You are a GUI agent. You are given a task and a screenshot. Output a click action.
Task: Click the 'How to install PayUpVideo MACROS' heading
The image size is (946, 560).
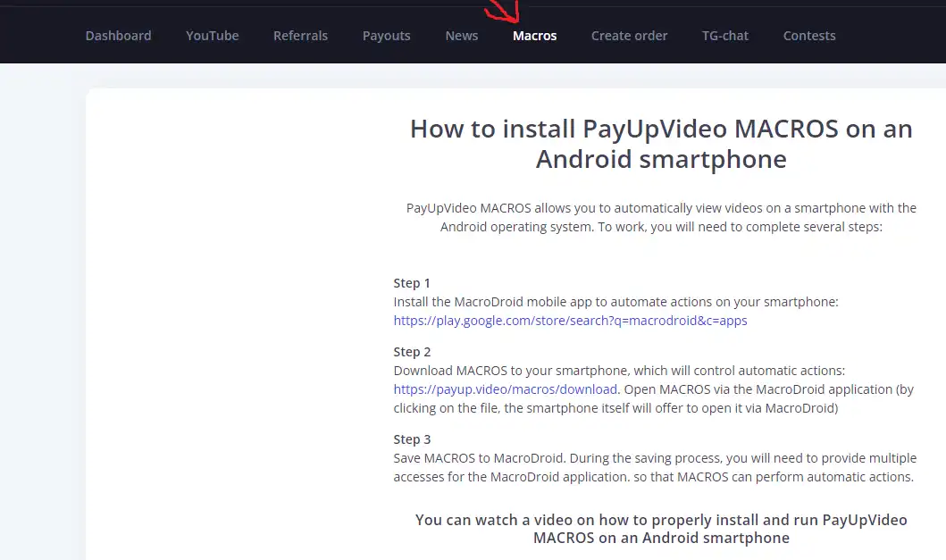click(661, 144)
